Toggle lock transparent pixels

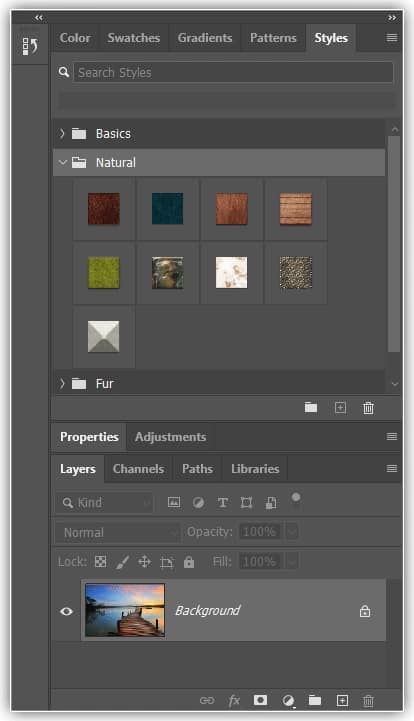100,561
